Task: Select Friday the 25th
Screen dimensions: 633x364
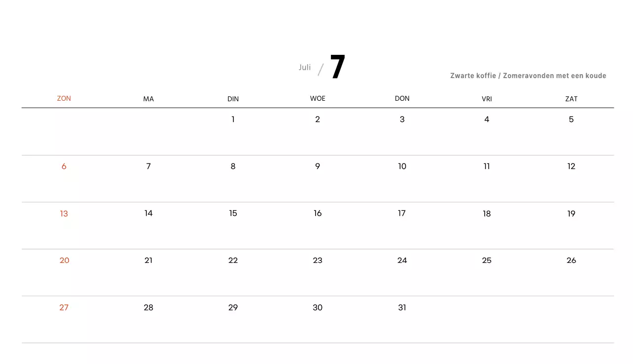Action: tap(487, 261)
